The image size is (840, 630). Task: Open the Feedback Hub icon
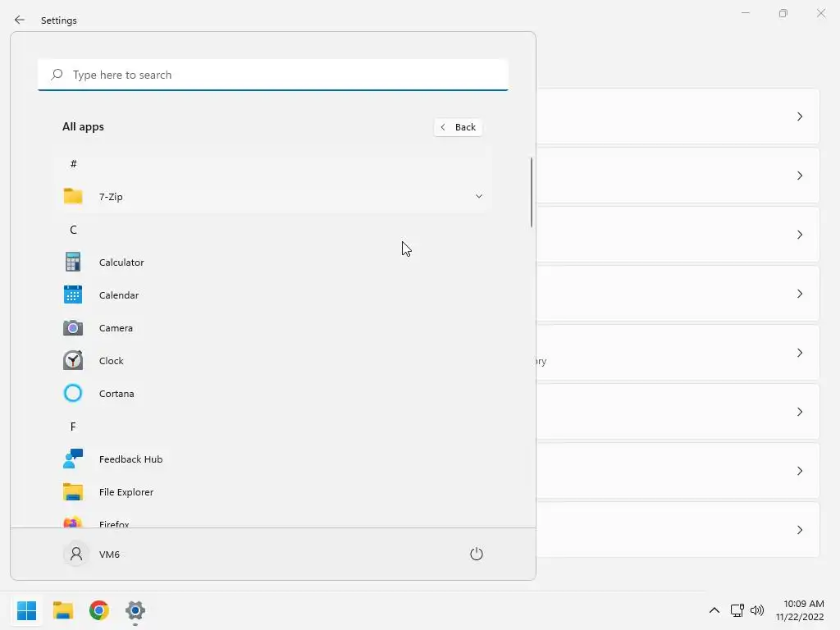(73, 459)
